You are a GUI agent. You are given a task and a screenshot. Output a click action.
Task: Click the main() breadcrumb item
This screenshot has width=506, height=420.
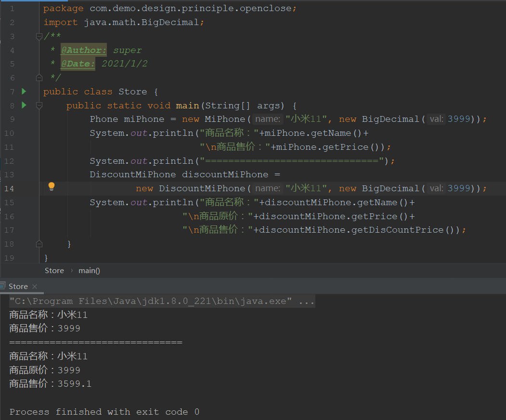pos(89,271)
